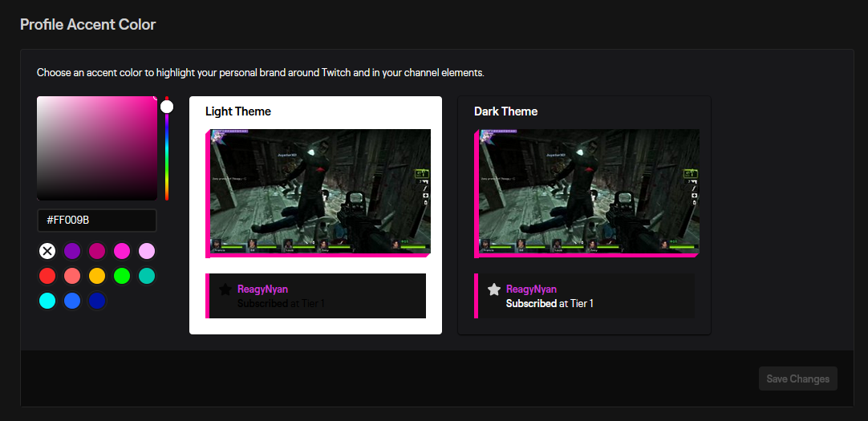Viewport: 868px width, 421px height.
Task: Click 'Subscribed at Tier 1' in Light Theme
Action: (x=281, y=304)
